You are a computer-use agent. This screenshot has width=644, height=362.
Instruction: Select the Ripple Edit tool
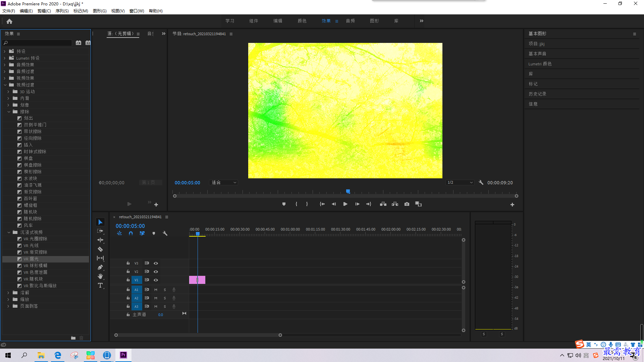point(100,240)
